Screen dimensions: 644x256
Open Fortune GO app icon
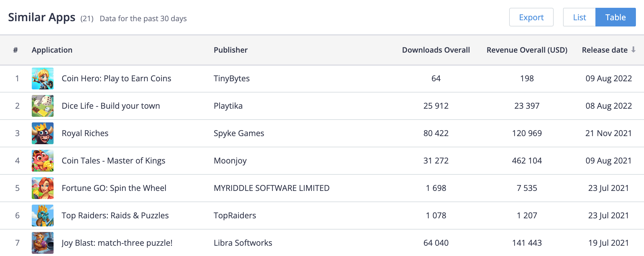(x=43, y=188)
